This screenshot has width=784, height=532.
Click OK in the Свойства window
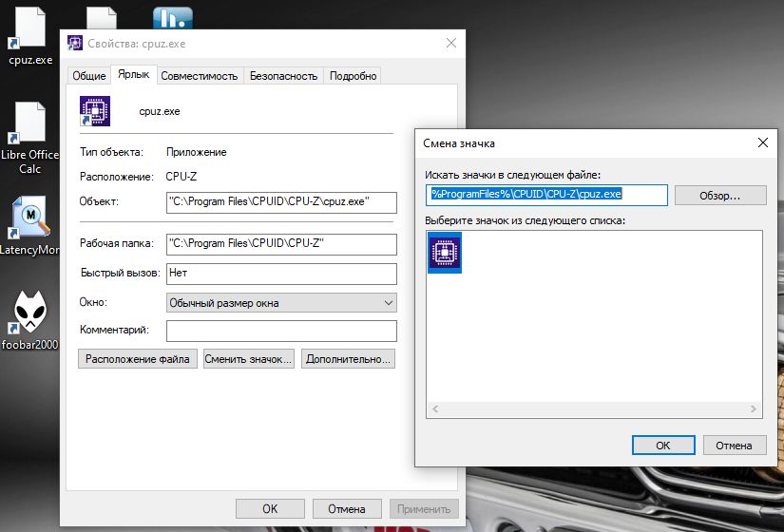(x=270, y=508)
